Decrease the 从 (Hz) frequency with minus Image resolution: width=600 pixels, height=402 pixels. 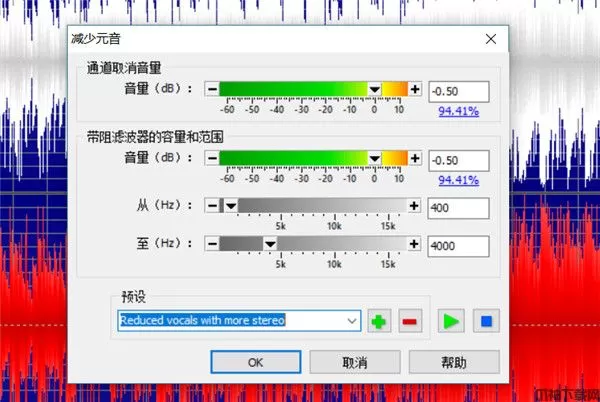pyautogui.click(x=212, y=206)
